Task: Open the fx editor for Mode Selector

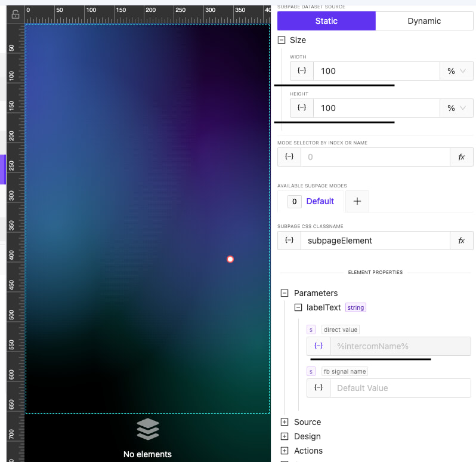Action: tap(462, 157)
